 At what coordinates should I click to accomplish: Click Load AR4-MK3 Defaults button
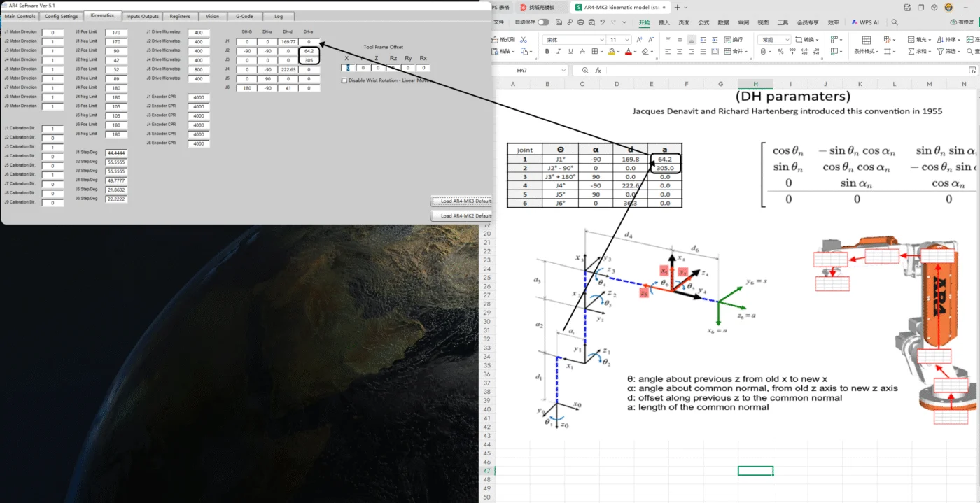click(x=461, y=201)
